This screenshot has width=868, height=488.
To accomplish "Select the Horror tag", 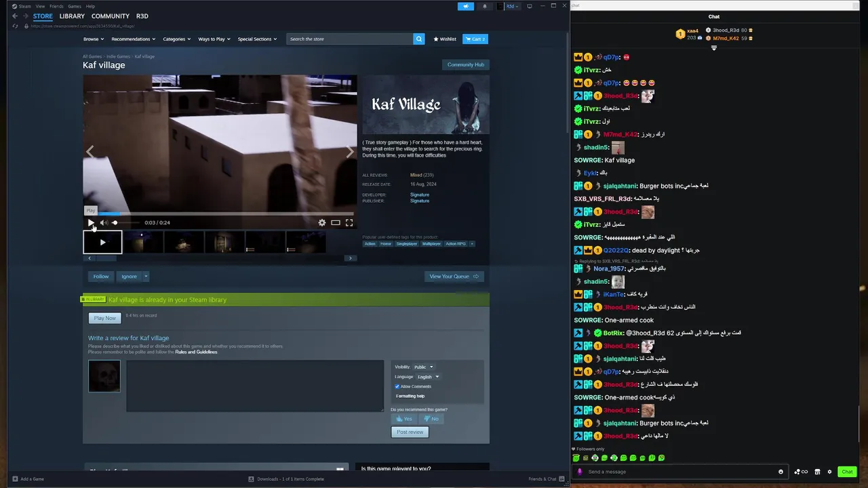I will pos(385,244).
